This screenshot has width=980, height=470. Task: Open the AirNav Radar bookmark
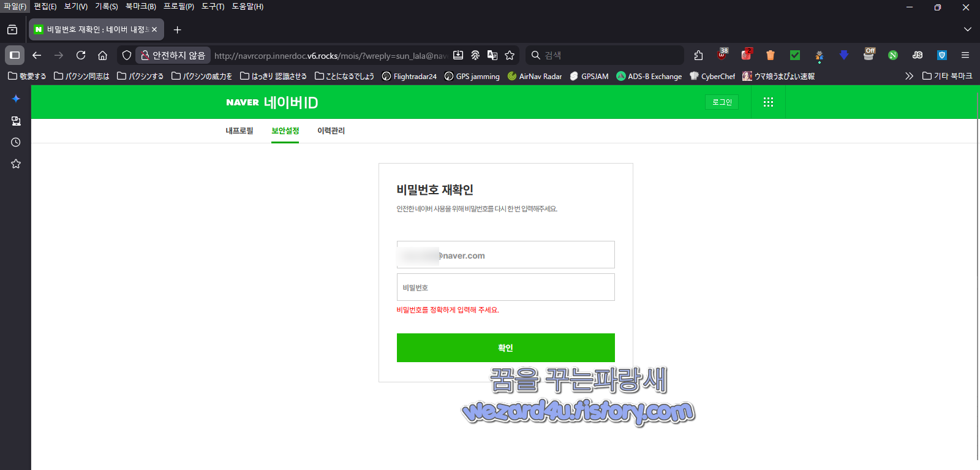(x=535, y=76)
